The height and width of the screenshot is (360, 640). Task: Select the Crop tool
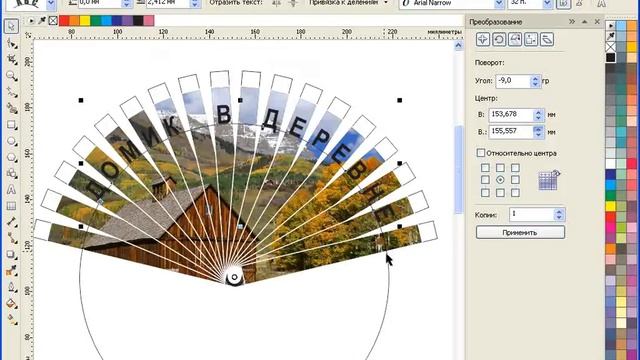[11, 60]
